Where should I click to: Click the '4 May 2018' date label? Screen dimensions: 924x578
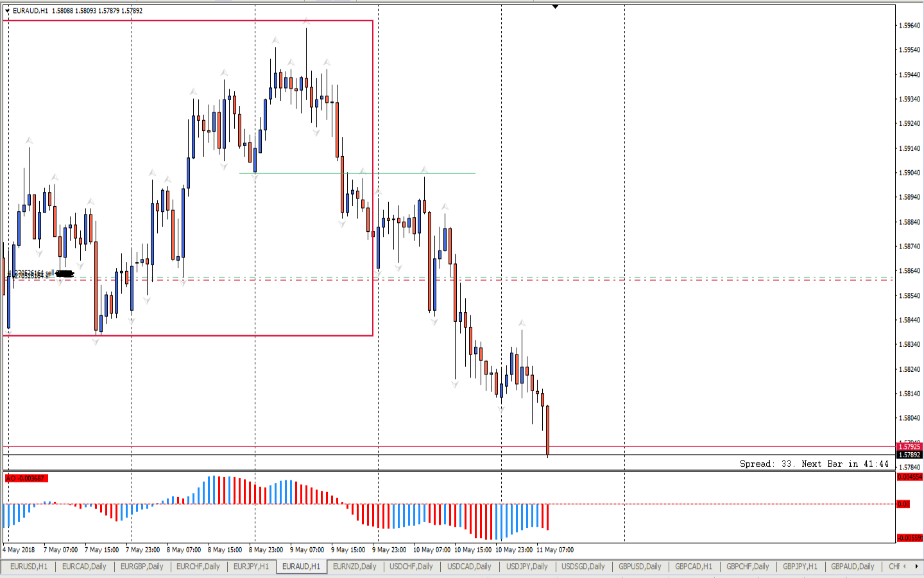tap(19, 550)
